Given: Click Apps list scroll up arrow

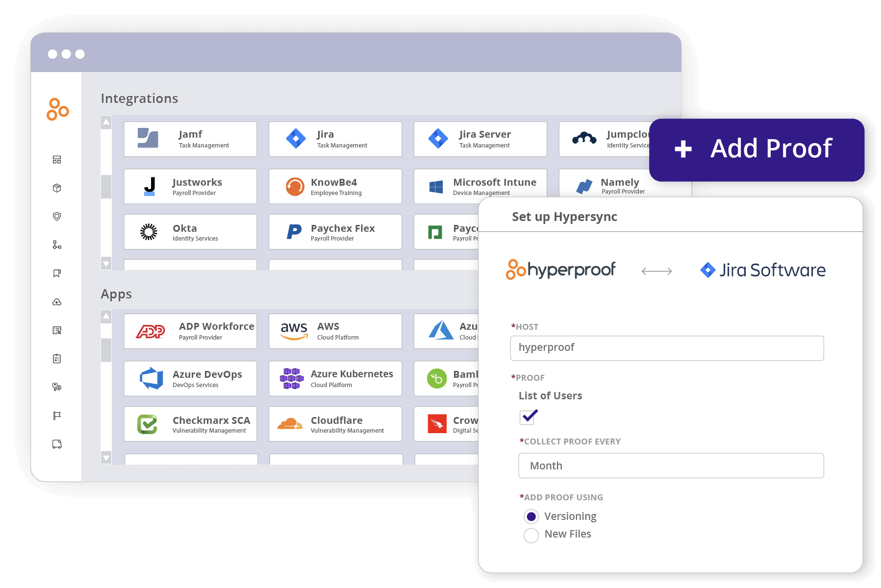Looking at the screenshot, I should click(106, 317).
